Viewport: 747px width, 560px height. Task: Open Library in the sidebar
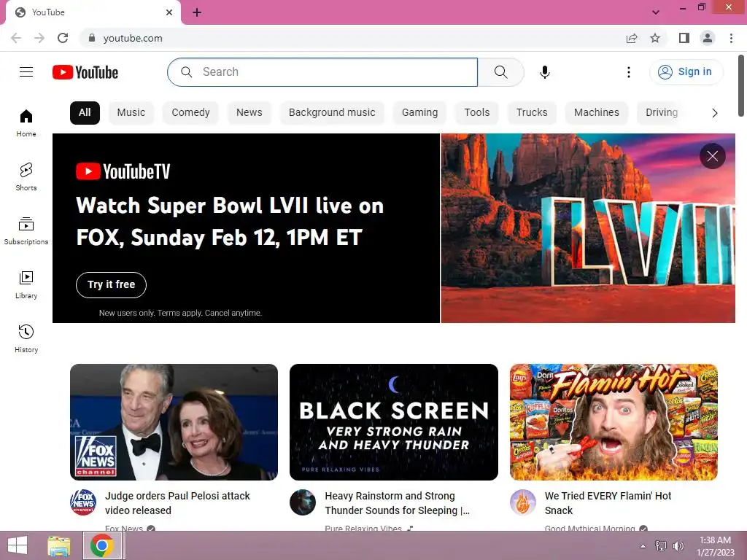click(x=26, y=285)
